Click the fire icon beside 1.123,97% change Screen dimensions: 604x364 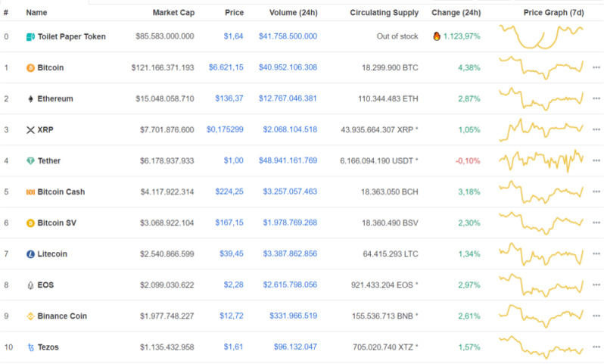(x=437, y=36)
